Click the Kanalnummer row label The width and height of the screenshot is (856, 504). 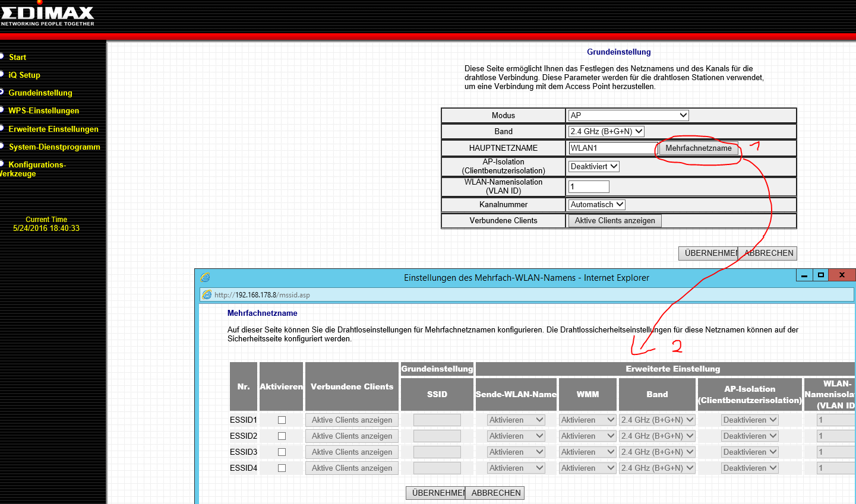click(503, 204)
